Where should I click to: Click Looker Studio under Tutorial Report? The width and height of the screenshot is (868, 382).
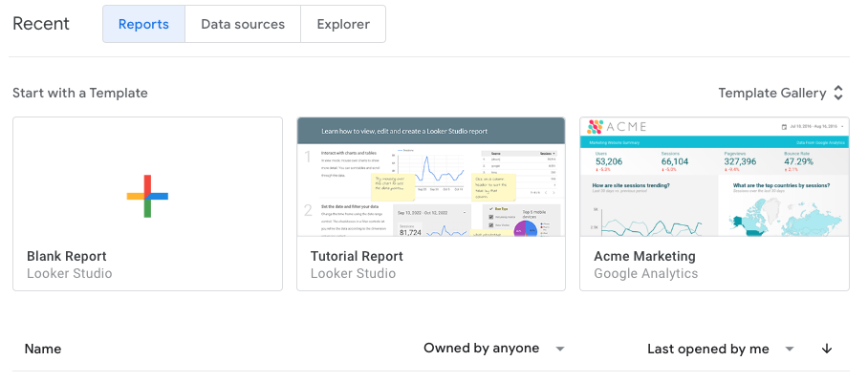pyautogui.click(x=353, y=273)
